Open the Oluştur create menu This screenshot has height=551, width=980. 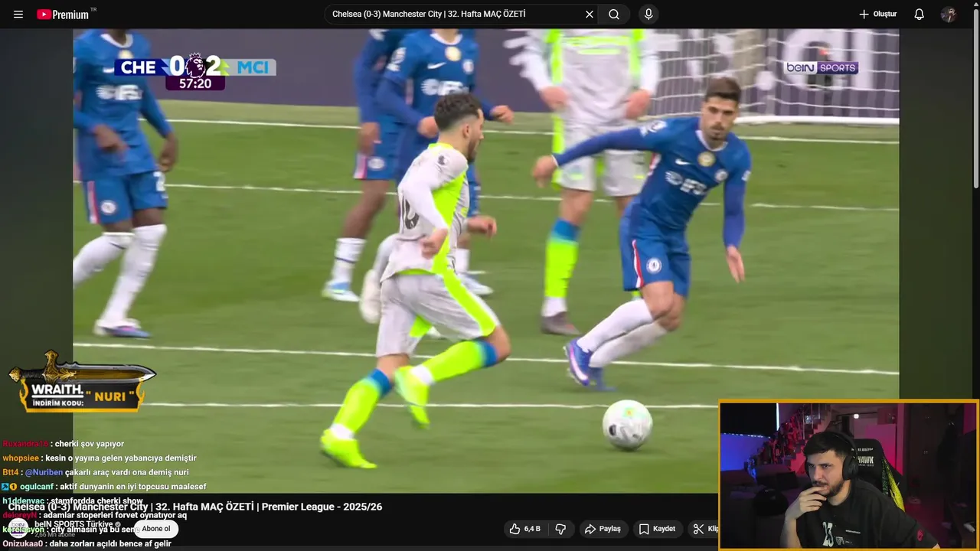point(877,15)
